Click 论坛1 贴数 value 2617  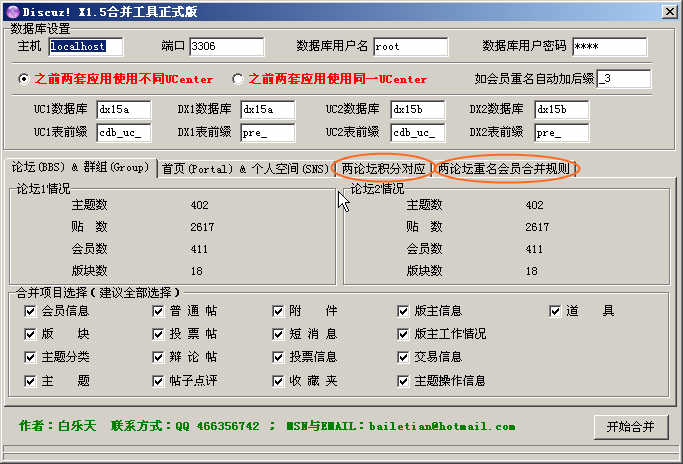tap(202, 227)
